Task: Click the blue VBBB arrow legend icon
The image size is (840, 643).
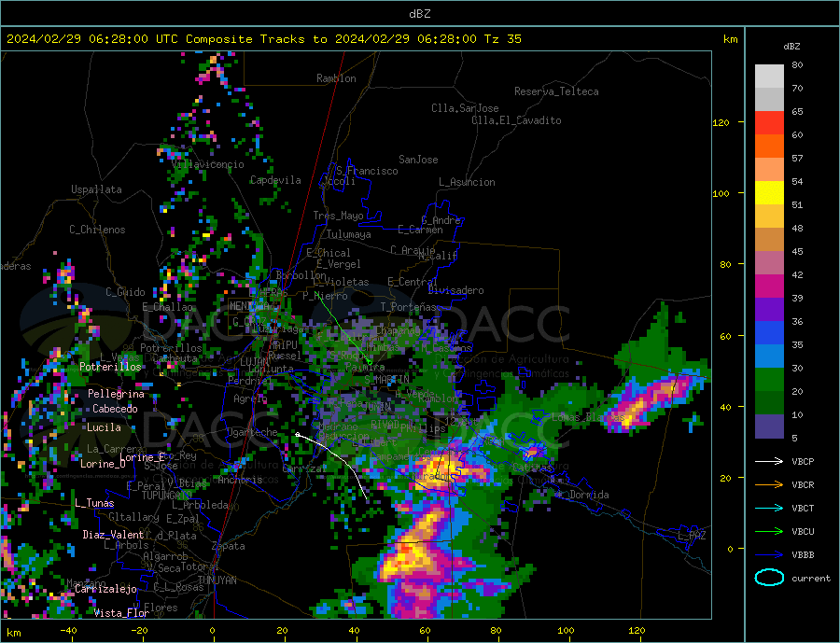Action: click(769, 554)
